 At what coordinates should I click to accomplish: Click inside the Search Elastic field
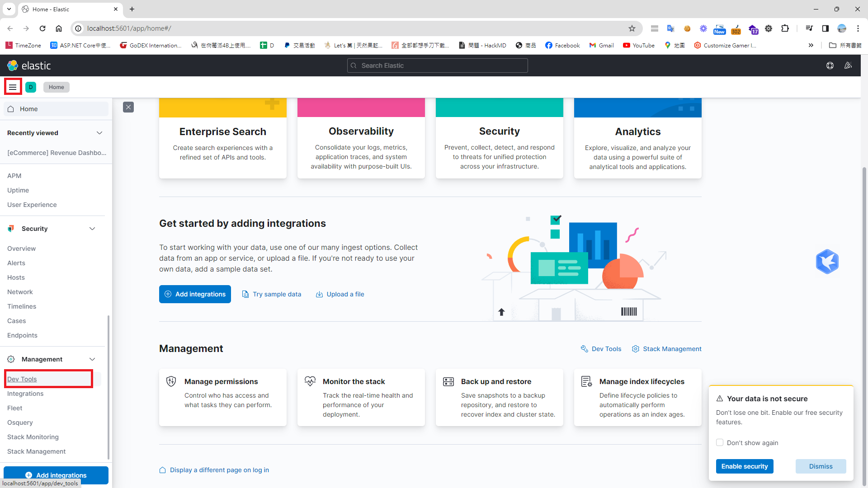click(x=437, y=66)
